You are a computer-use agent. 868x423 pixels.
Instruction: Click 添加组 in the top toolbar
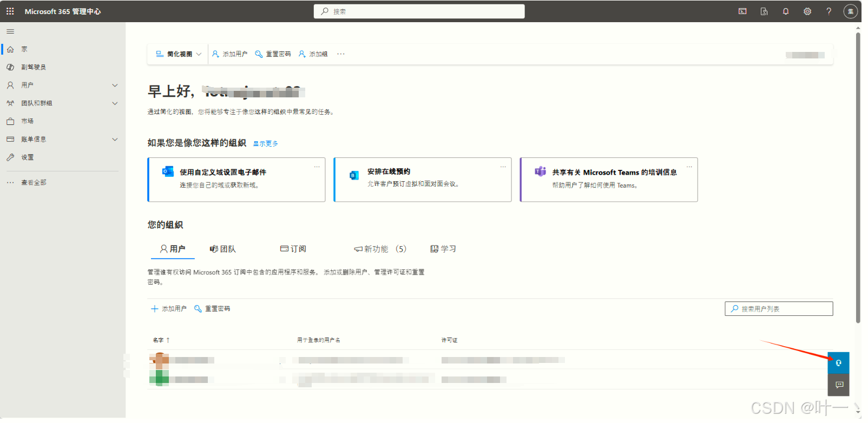pyautogui.click(x=313, y=54)
